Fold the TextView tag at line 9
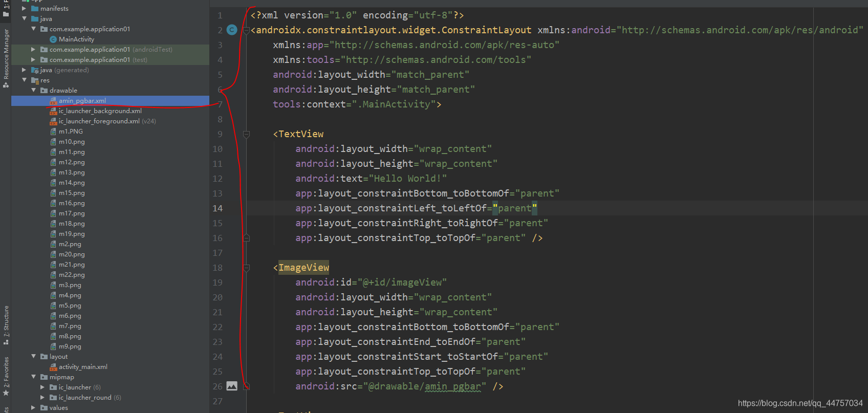The image size is (868, 413). pyautogui.click(x=246, y=134)
